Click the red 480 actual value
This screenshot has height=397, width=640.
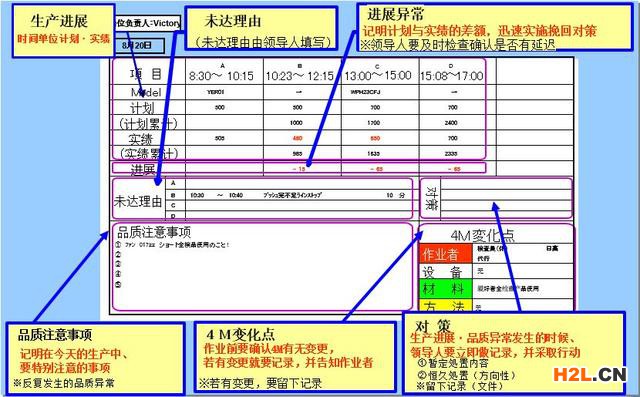tap(298, 138)
